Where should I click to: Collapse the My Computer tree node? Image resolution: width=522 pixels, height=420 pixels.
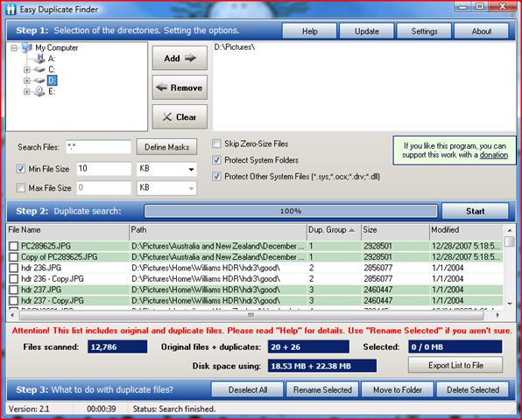point(14,48)
